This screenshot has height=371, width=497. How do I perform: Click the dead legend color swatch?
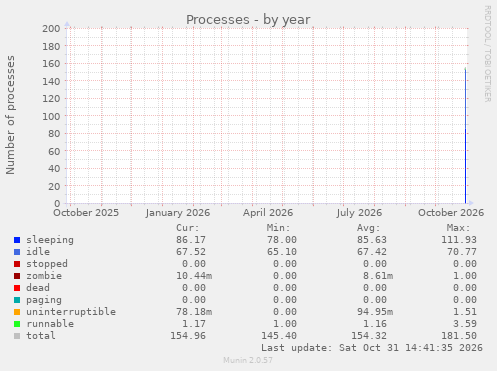[x=17, y=288]
